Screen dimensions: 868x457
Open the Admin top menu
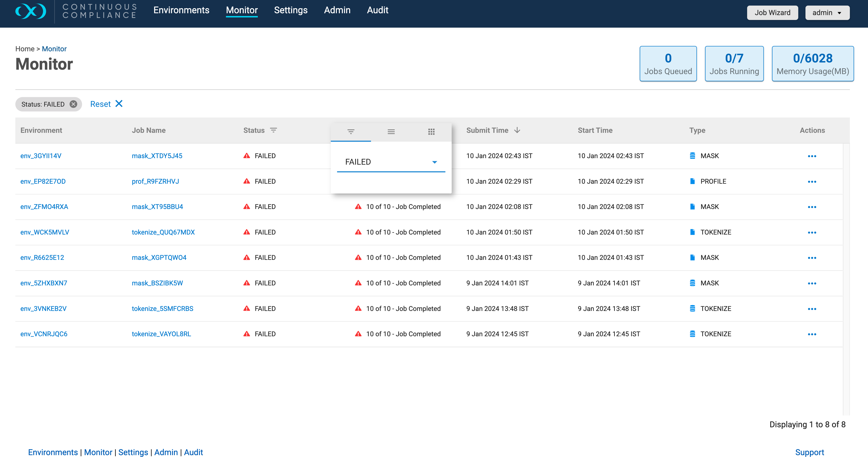point(337,10)
